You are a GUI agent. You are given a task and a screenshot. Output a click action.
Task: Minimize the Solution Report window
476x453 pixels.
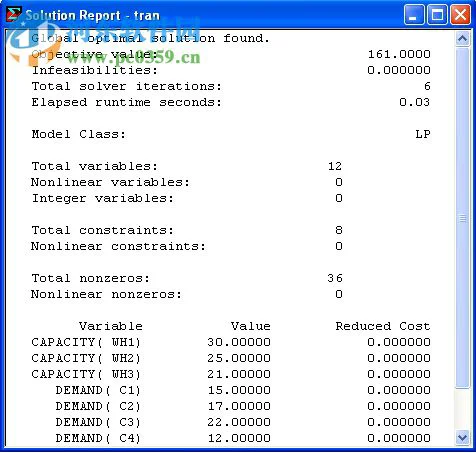click(414, 15)
